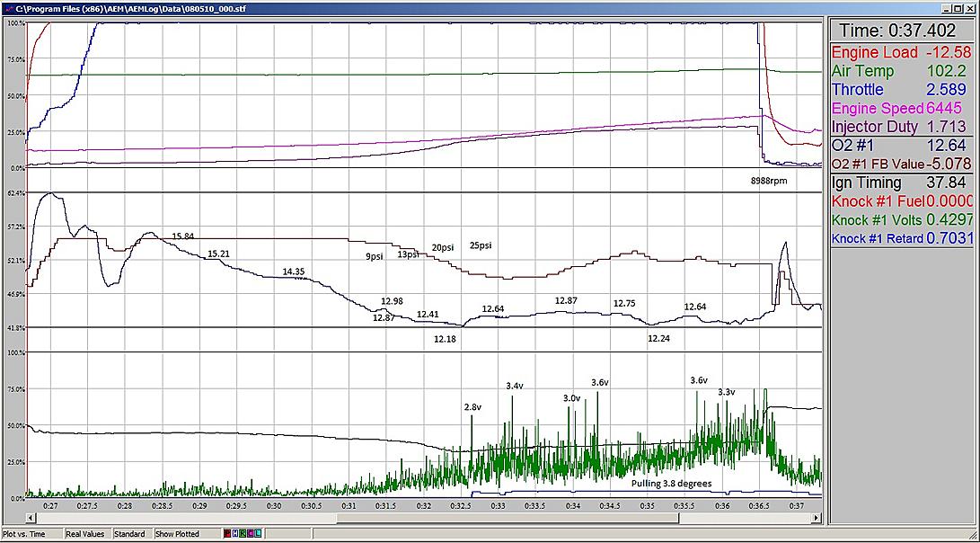
Task: Click the magenta status bar indicator icon
Action: [250, 534]
